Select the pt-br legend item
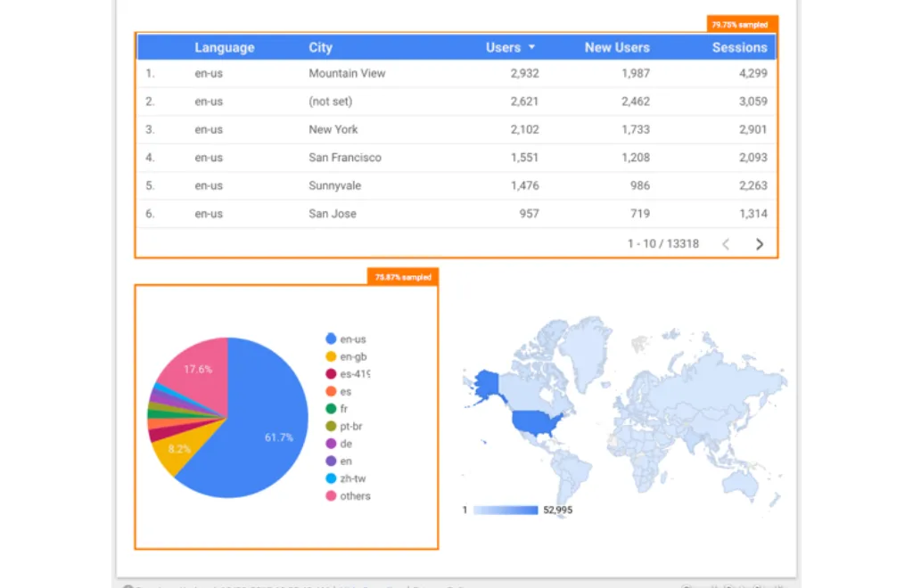 (x=350, y=427)
